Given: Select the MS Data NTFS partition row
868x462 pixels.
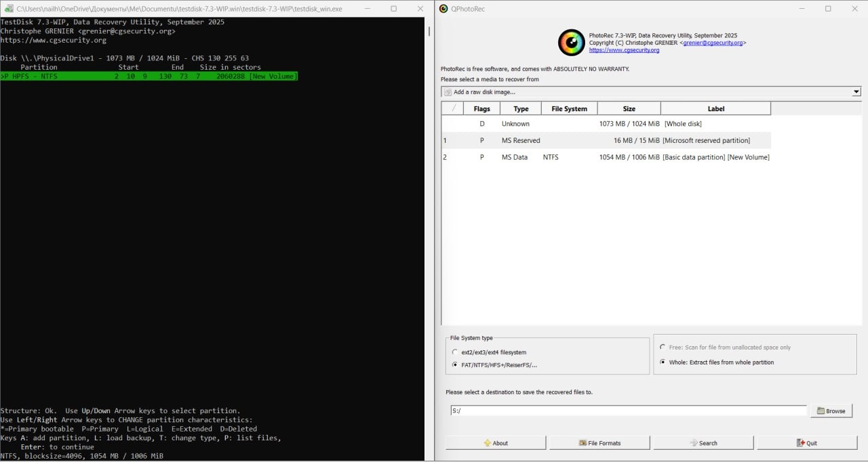Looking at the screenshot, I should (x=606, y=157).
